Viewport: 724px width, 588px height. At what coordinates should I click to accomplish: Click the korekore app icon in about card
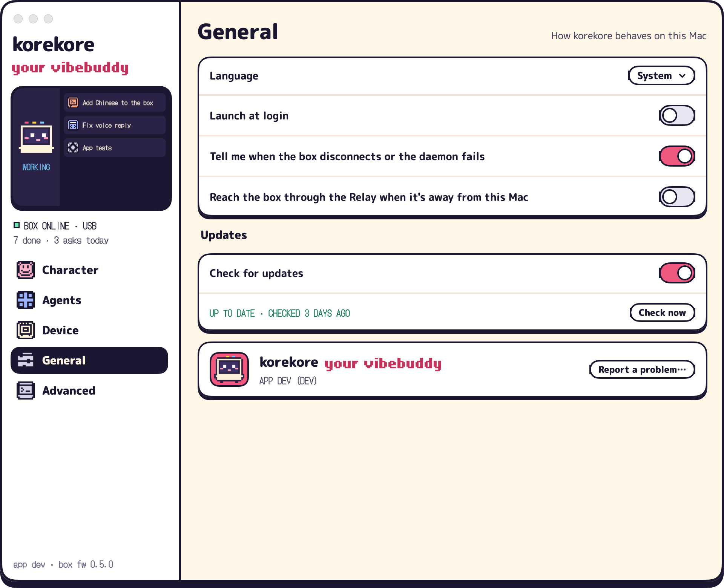(229, 369)
